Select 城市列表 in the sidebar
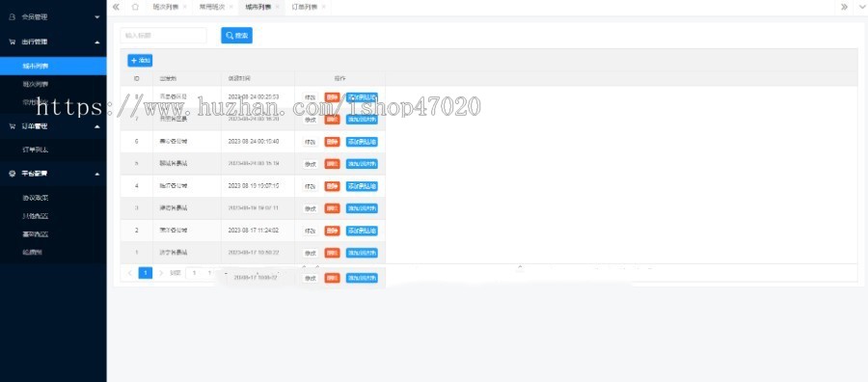 (x=53, y=66)
